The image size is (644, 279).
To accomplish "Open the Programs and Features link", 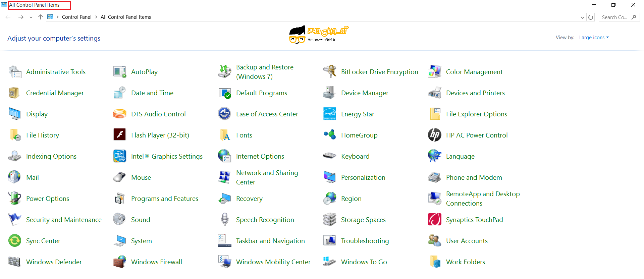I will (x=164, y=199).
